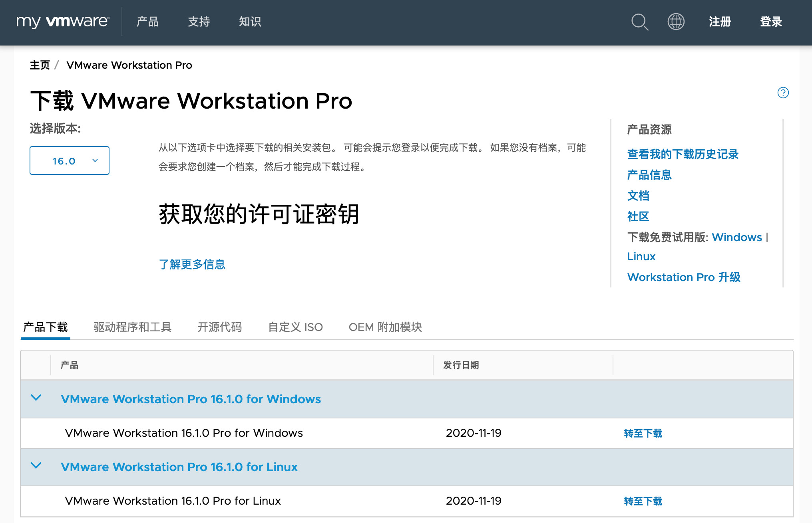Select the 自定义 ISO tab
The image size is (812, 523).
click(x=295, y=327)
